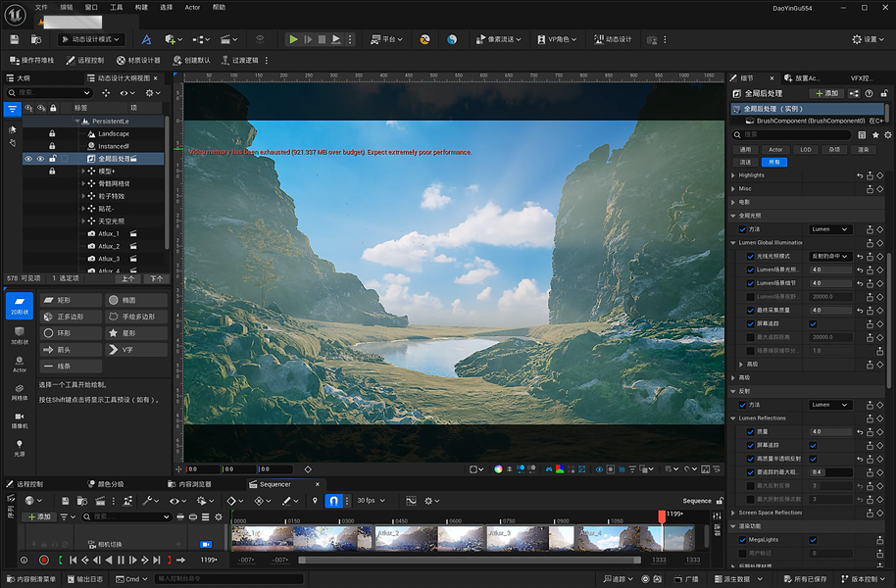Pick the 环形 ring shape tool
The width and height of the screenshot is (896, 588).
71,333
